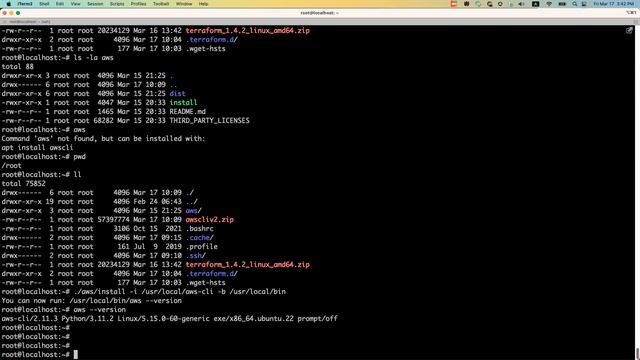Click 'You can now run' output line
This screenshot has width=640, height=360.
91,300
